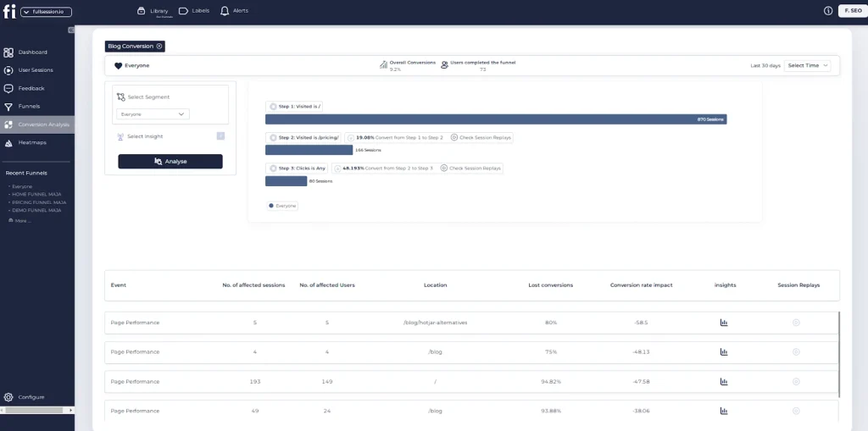Toggle the Select Insight checkbox
The height and width of the screenshot is (431, 868).
click(x=221, y=136)
